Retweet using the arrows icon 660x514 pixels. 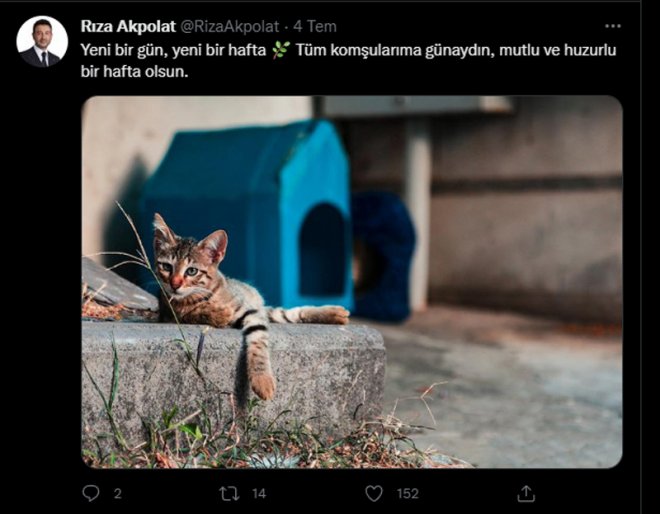click(229, 493)
